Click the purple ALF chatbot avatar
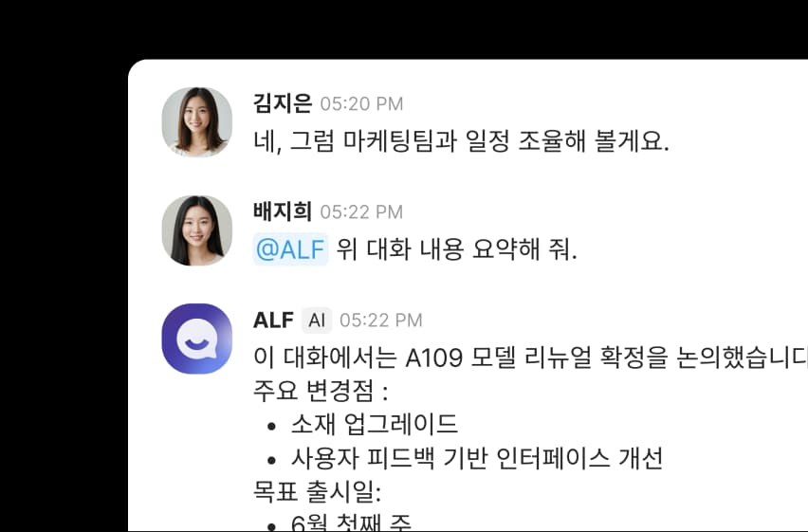The width and height of the screenshot is (808, 532). (x=197, y=339)
